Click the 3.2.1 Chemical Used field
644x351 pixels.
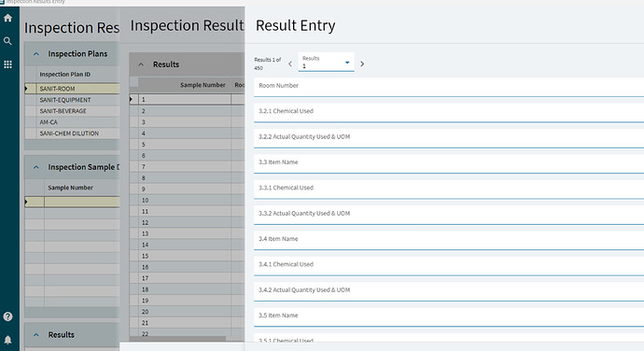click(x=449, y=113)
